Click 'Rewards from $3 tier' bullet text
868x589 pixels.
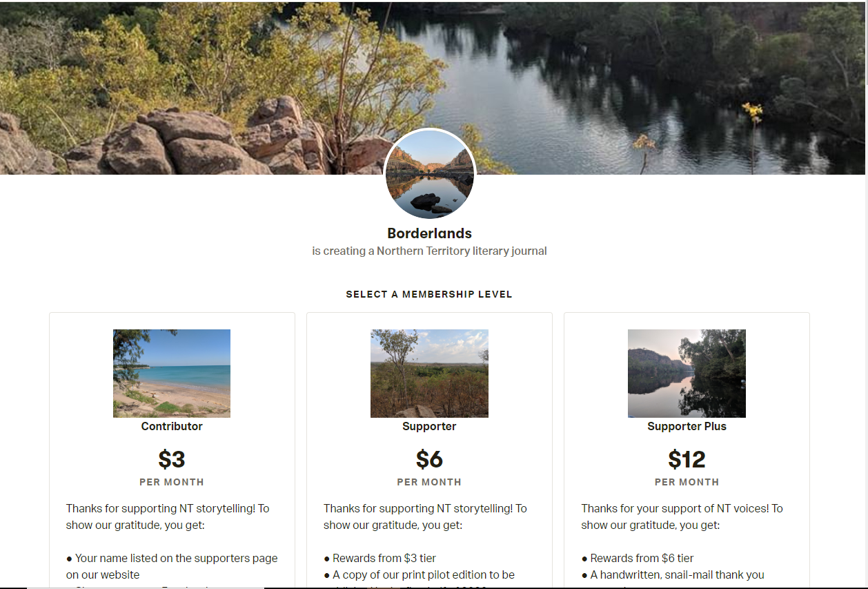[x=379, y=558]
